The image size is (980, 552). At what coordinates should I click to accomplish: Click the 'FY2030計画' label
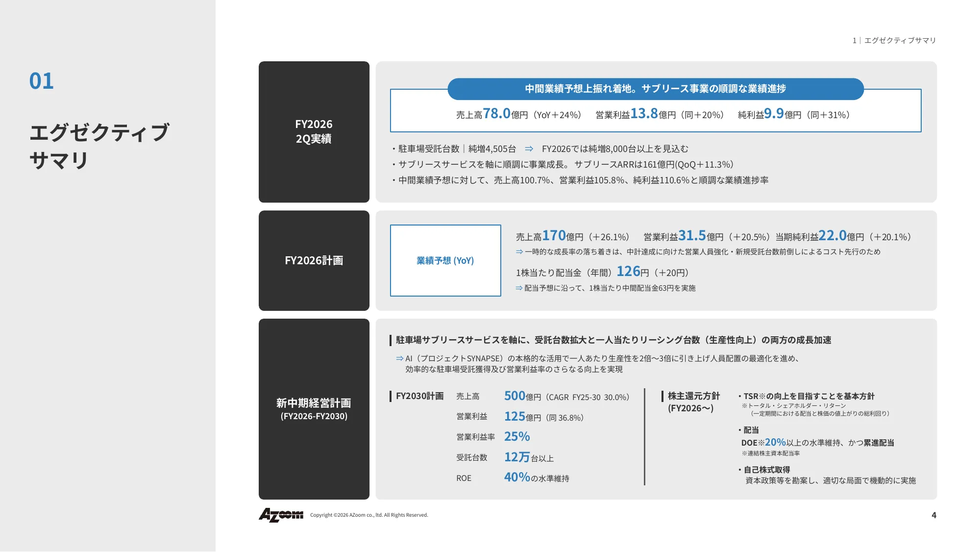pos(419,396)
